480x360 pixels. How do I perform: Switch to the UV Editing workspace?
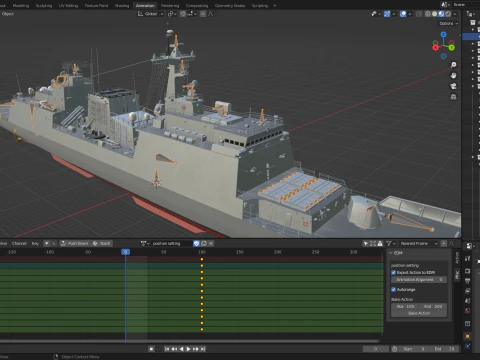click(68, 5)
